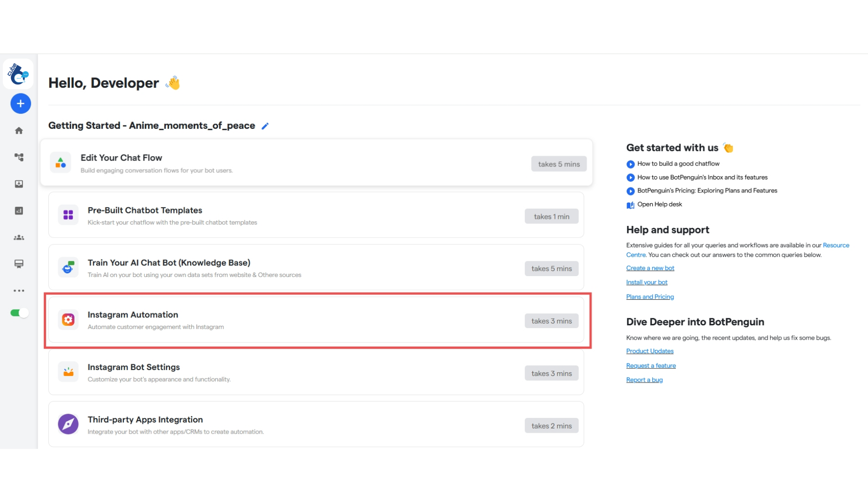
Task: Open the Resource Centre link
Action: 836,245
